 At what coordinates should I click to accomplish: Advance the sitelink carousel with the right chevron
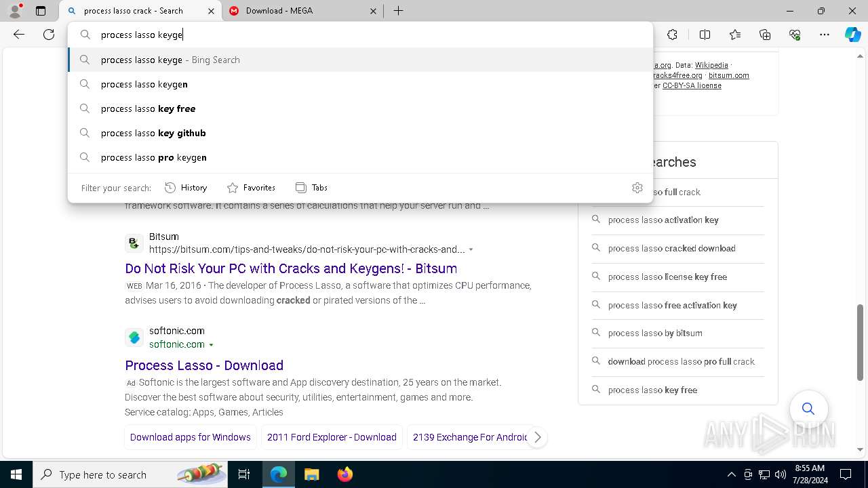click(x=537, y=437)
